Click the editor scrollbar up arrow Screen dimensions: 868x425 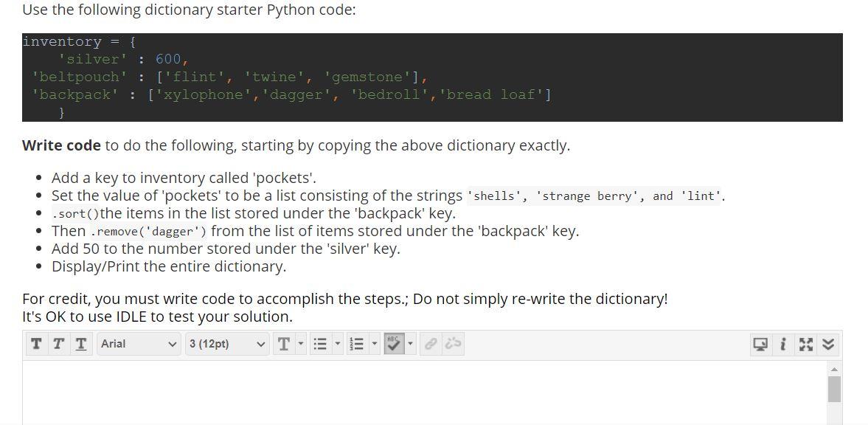tap(834, 369)
